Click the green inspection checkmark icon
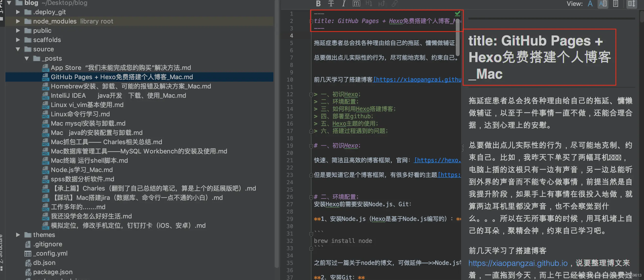 coord(457,14)
